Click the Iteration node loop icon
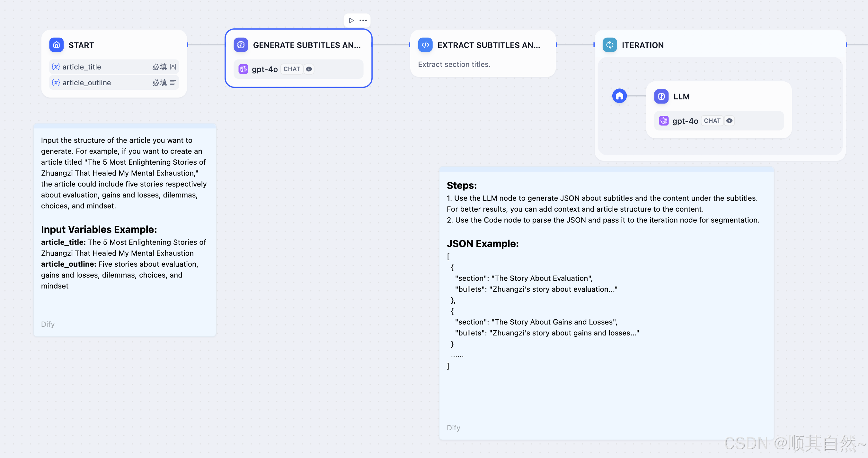This screenshot has height=458, width=868. pos(609,45)
